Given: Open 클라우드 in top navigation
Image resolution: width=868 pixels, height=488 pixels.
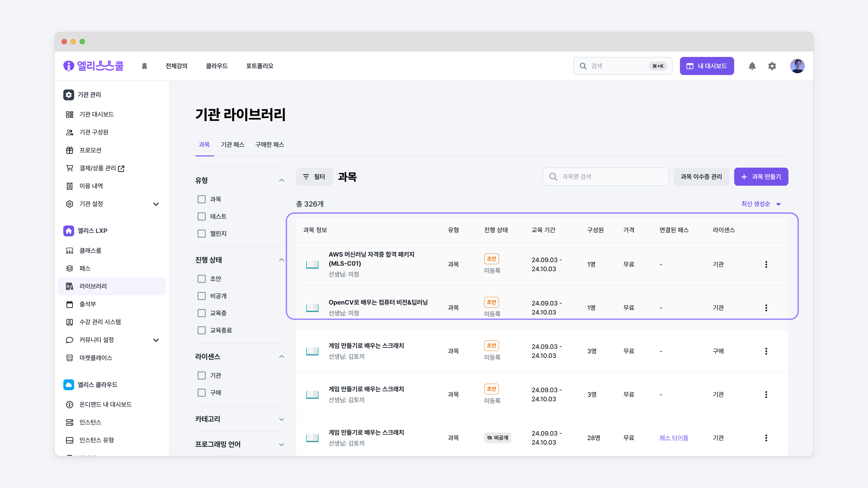Looking at the screenshot, I should click(x=217, y=66).
